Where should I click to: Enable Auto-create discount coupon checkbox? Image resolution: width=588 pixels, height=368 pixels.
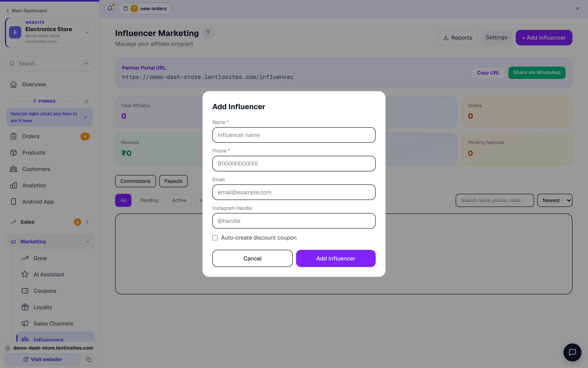click(x=215, y=238)
